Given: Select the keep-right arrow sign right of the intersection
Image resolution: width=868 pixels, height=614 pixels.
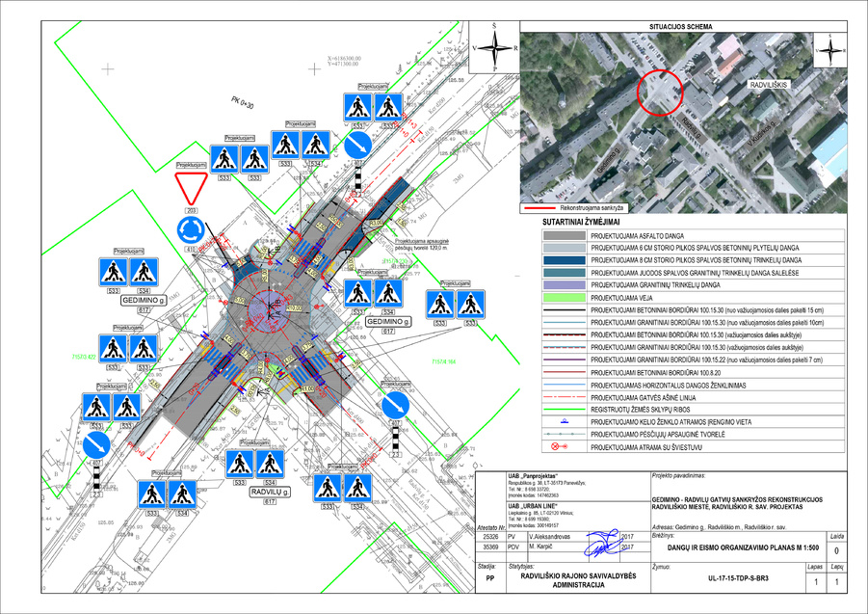Looking at the screenshot, I should 394,402.
